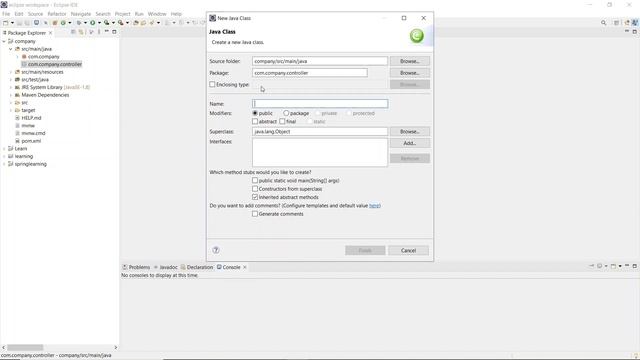Screen dimensions: 640x360
Task: Close the Console tab
Action: tap(245, 267)
